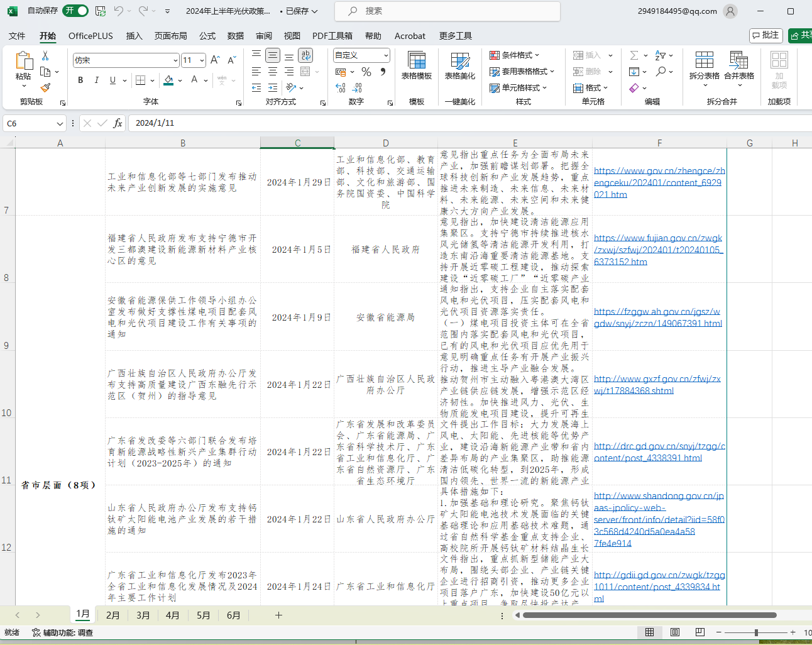812x645 pixels.
Task: Switch to the 2月 sheet tab
Action: point(113,615)
